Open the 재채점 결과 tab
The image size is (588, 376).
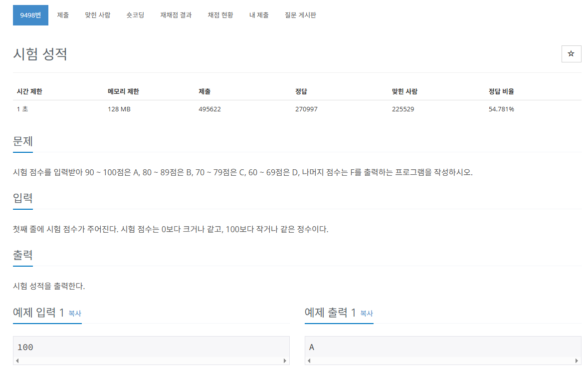click(x=176, y=15)
